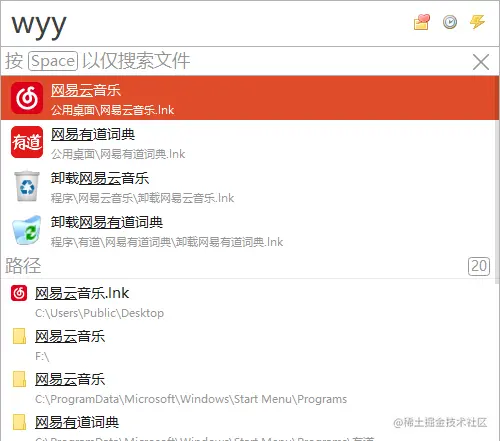This screenshot has height=441, width=500.
Task: Click the 公用桌面\网易有道词典.lnk subtitle
Action: (x=118, y=154)
